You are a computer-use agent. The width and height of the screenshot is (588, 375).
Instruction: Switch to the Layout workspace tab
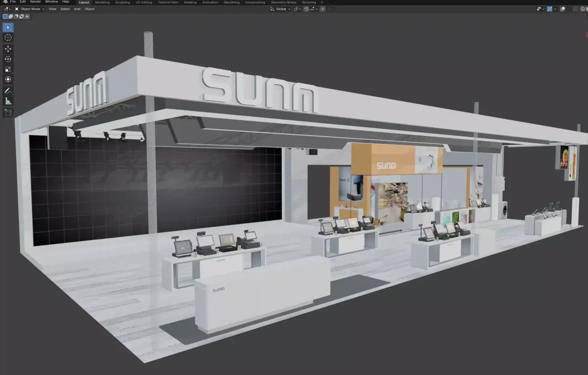coord(84,2)
